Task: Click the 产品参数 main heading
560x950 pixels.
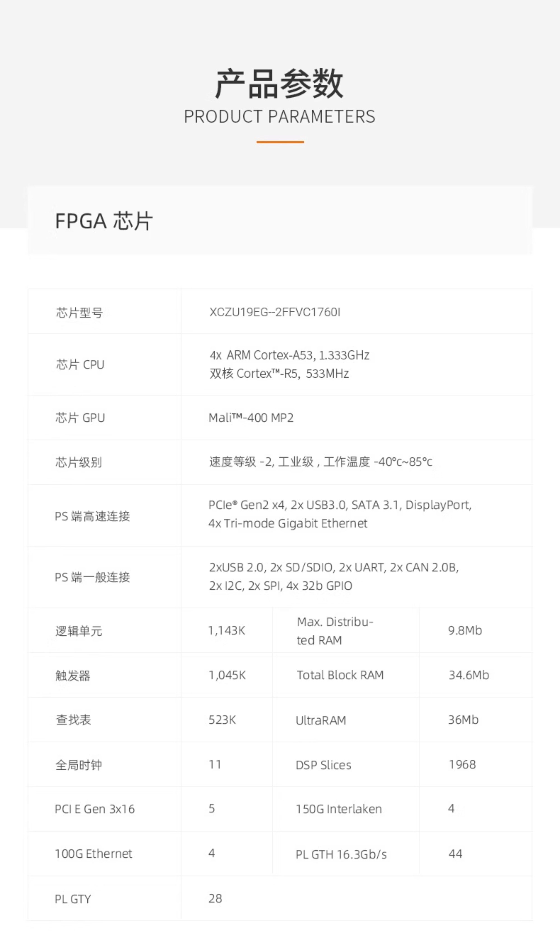Action: pos(279,83)
